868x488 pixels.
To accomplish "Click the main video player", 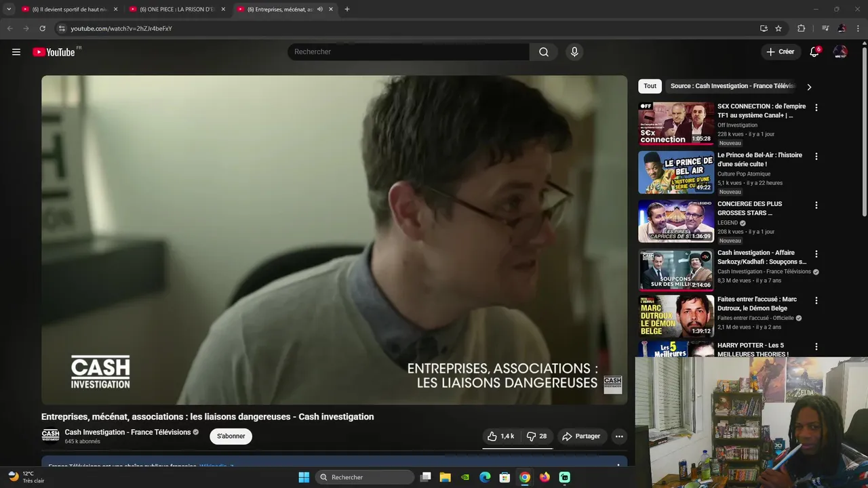I will [334, 240].
